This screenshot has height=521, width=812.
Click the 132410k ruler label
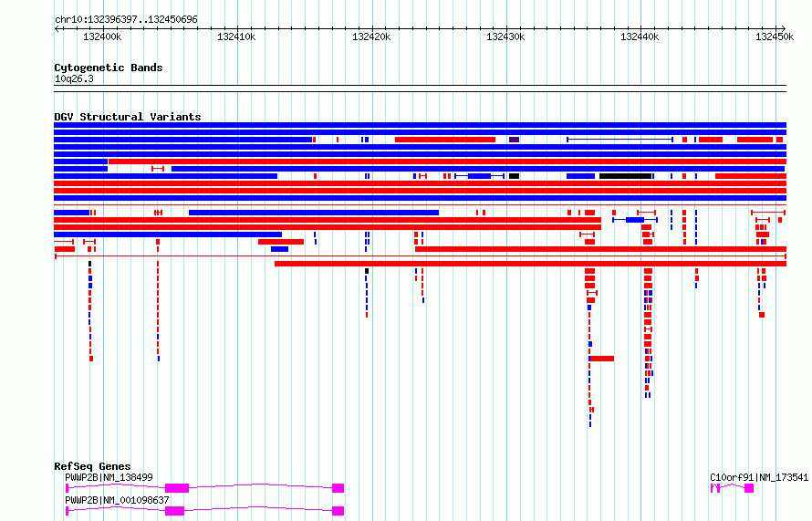click(x=236, y=36)
